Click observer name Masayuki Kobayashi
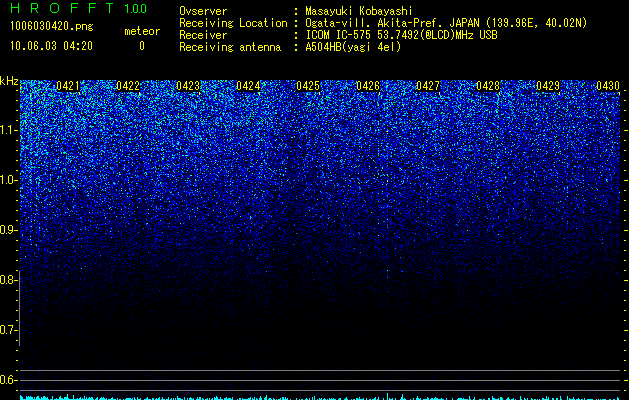Screen dimensions: 629x400 (x=359, y=11)
